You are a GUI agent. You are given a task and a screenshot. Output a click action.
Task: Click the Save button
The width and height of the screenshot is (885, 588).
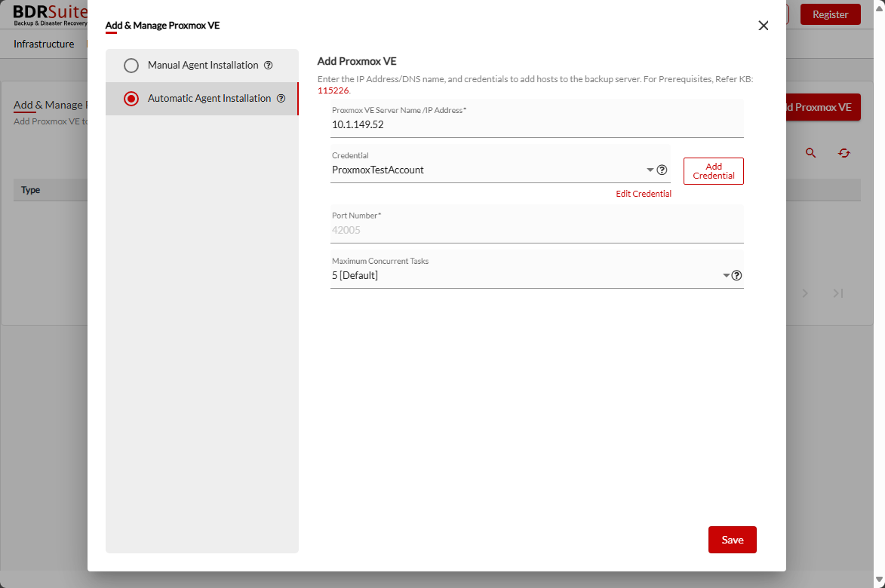tap(732, 539)
